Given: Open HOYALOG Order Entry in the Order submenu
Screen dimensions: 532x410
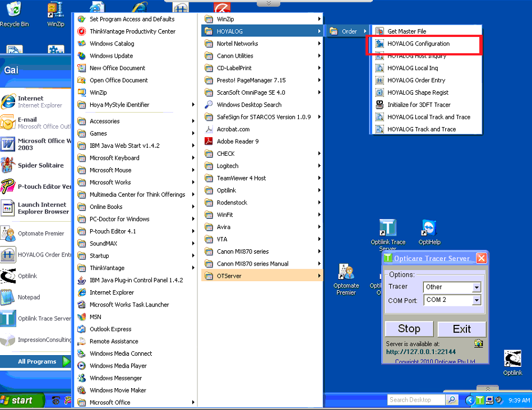Looking at the screenshot, I should point(427,80).
